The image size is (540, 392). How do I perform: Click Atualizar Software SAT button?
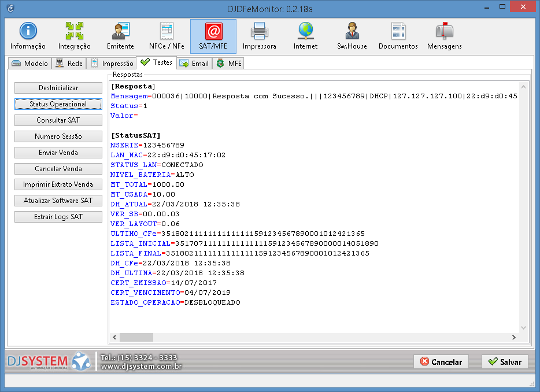click(58, 201)
